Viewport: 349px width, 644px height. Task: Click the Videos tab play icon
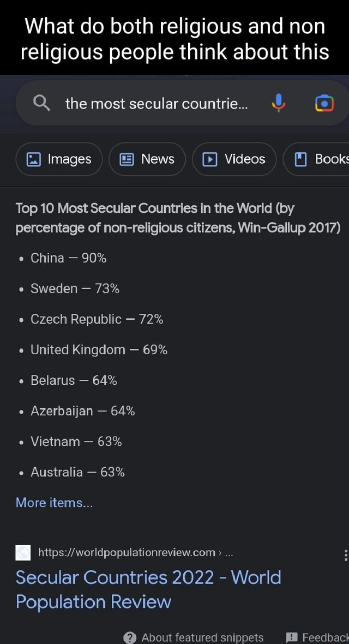pos(209,159)
